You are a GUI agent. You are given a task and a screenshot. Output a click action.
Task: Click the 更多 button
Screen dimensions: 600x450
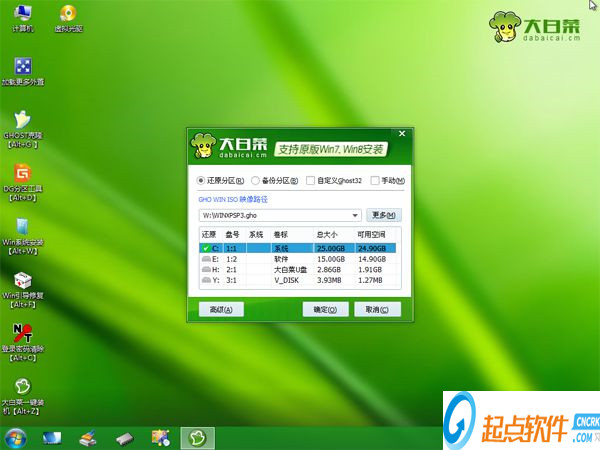pyautogui.click(x=384, y=215)
